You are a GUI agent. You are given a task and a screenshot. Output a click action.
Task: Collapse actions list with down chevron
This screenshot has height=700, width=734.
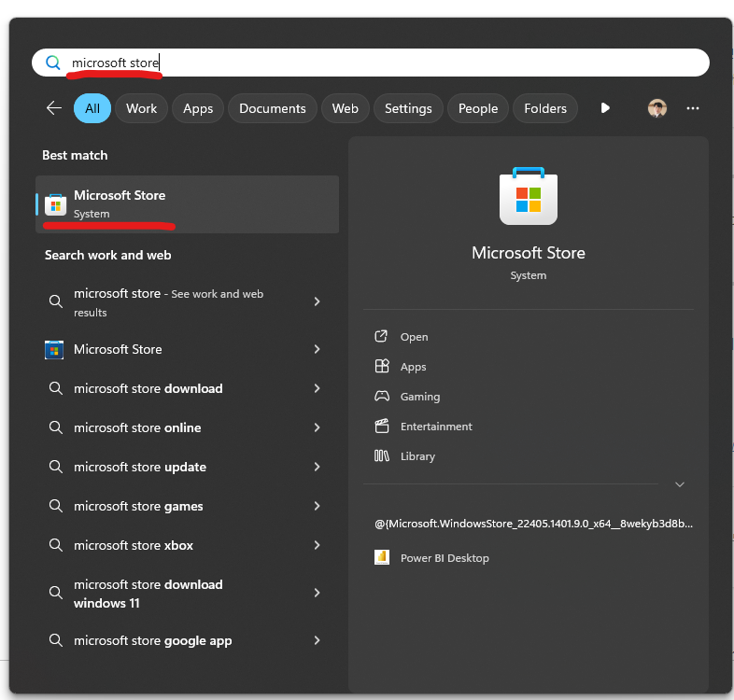680,484
